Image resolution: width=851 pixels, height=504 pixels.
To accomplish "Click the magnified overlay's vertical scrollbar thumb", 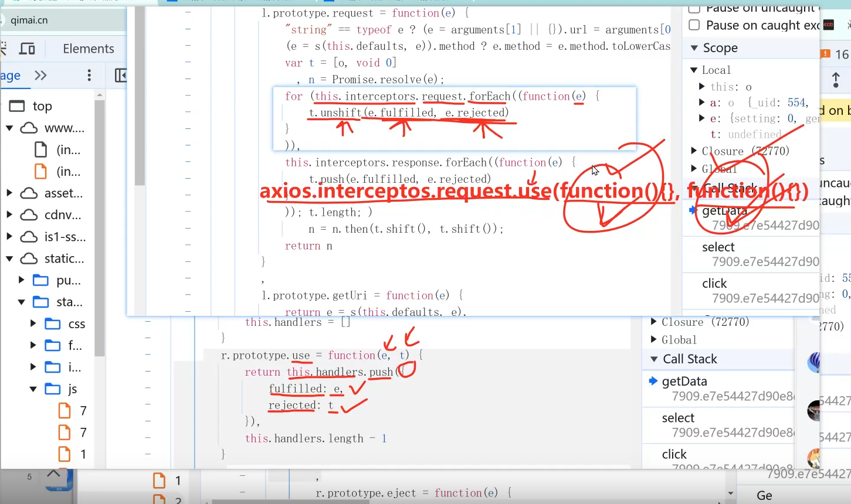I will pos(140,97).
